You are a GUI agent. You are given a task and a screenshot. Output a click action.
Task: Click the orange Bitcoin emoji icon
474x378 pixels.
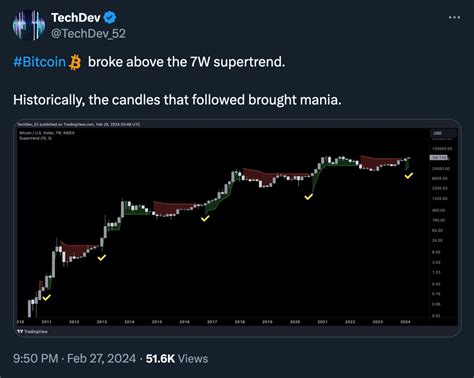(75, 62)
